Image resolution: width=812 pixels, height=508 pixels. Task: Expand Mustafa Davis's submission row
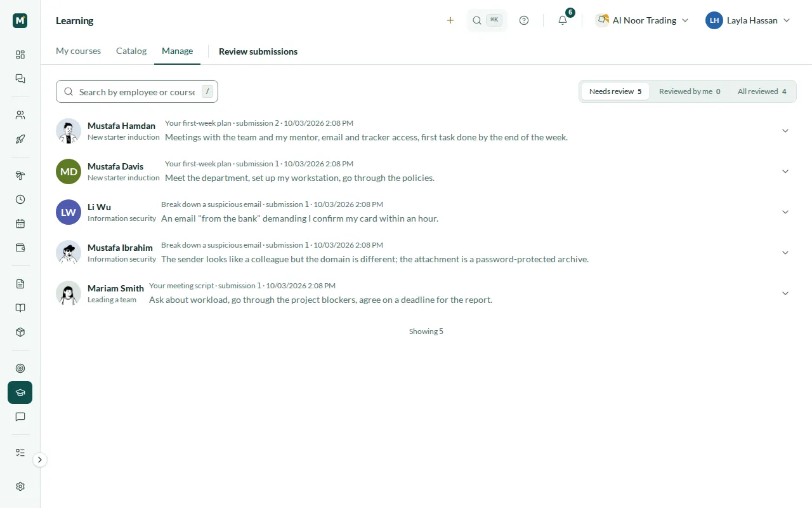point(785,171)
